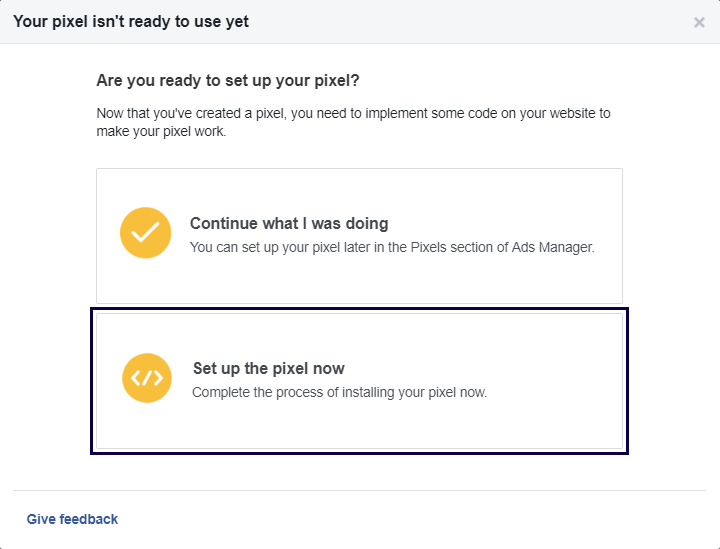
Task: Close the pixel setup dialog
Action: [x=699, y=22]
